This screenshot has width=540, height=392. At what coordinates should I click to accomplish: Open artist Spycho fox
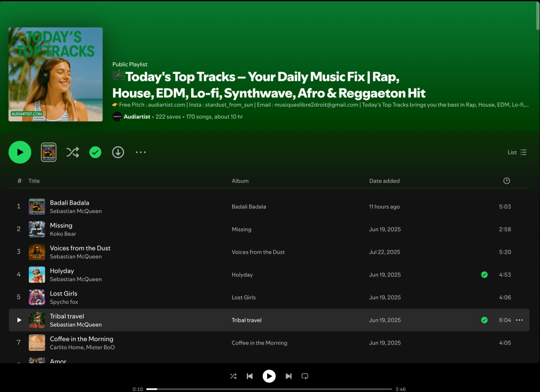click(x=64, y=302)
